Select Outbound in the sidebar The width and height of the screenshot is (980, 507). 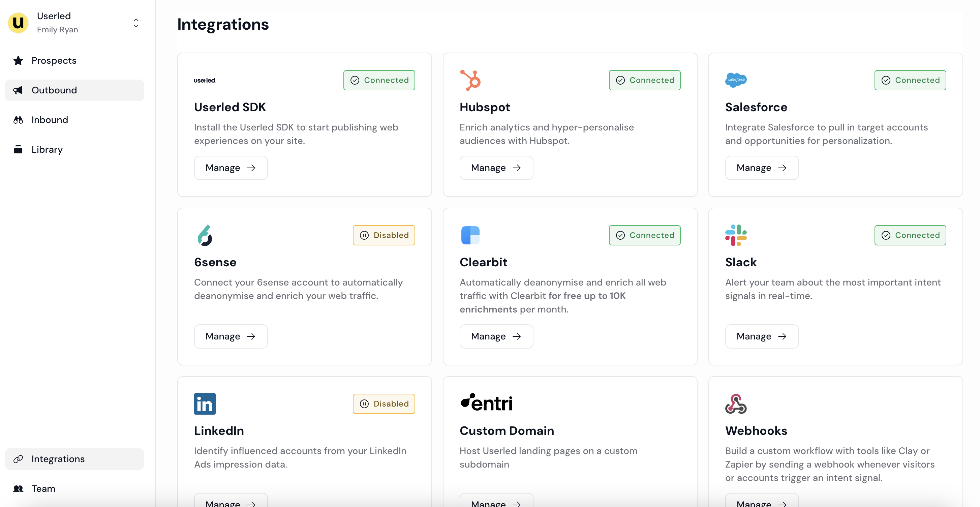pos(54,90)
